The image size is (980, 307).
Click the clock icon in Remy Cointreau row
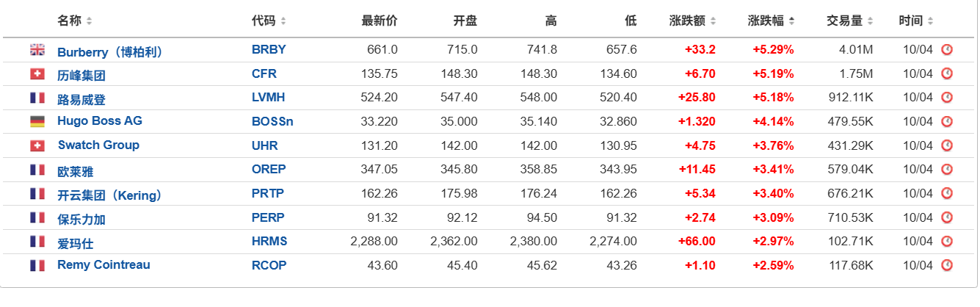click(x=947, y=265)
